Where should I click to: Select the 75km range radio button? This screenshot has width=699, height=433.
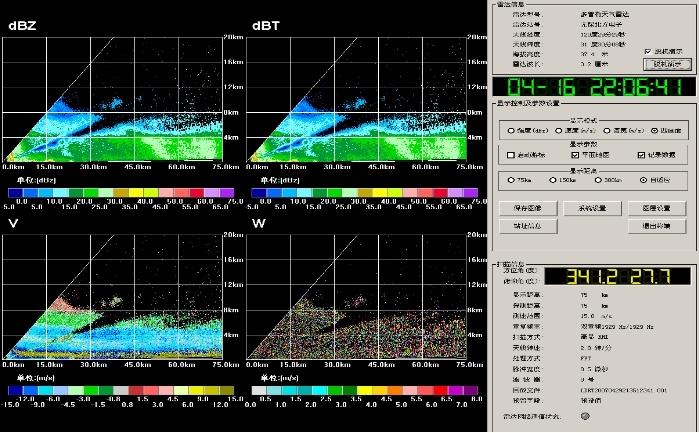511,181
